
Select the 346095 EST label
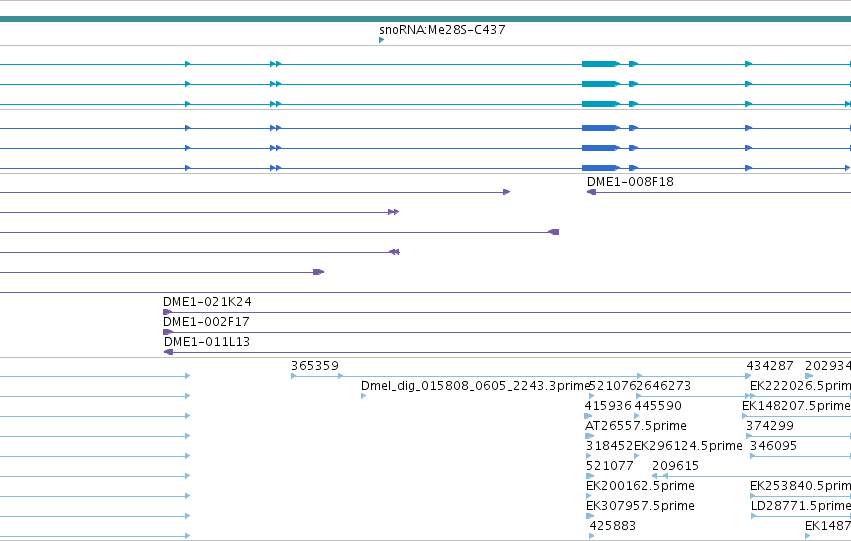click(773, 446)
